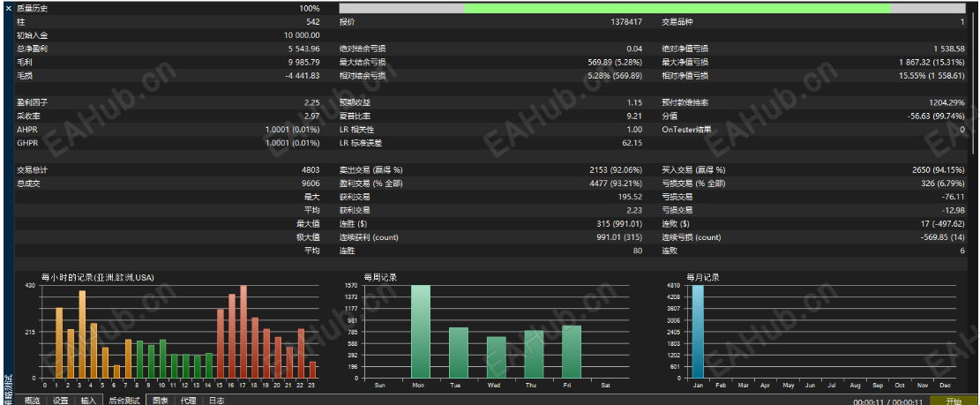Select the 后台测试 tab
The width and height of the screenshot is (980, 405).
point(123,400)
